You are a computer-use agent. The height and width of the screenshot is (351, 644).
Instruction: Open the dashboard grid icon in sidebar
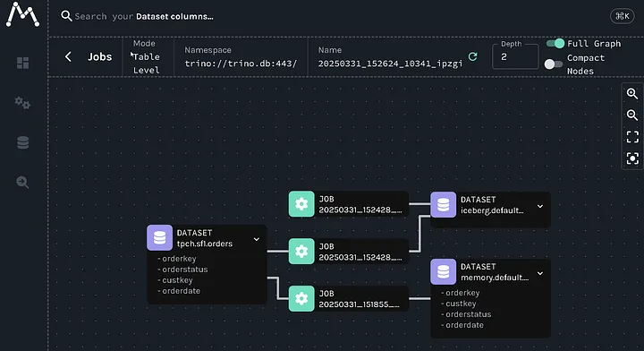pyautogui.click(x=22, y=63)
